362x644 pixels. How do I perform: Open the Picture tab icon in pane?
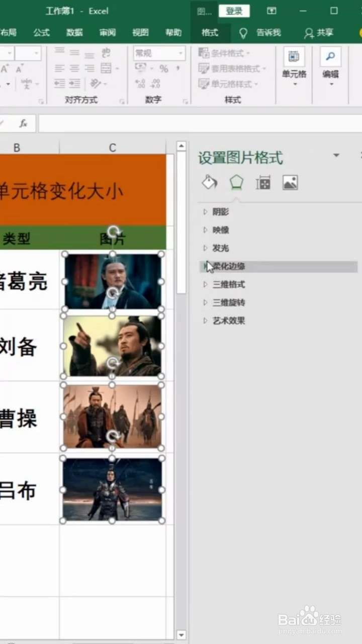tap(290, 182)
